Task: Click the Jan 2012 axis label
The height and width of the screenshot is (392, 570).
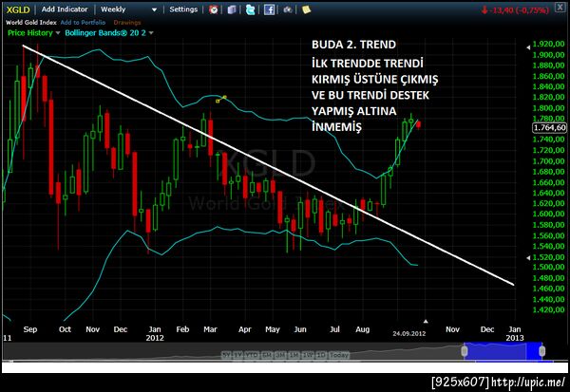Action: click(x=155, y=333)
